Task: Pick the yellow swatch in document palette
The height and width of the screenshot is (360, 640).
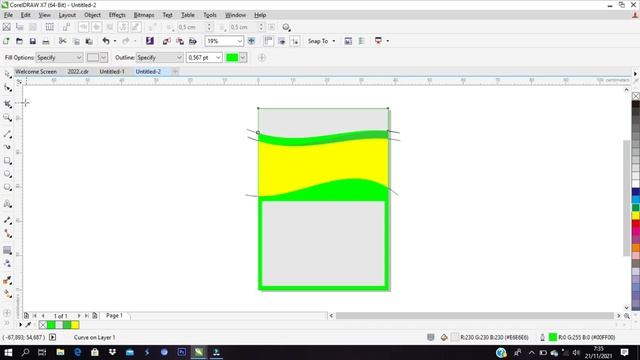Action: click(x=75, y=325)
